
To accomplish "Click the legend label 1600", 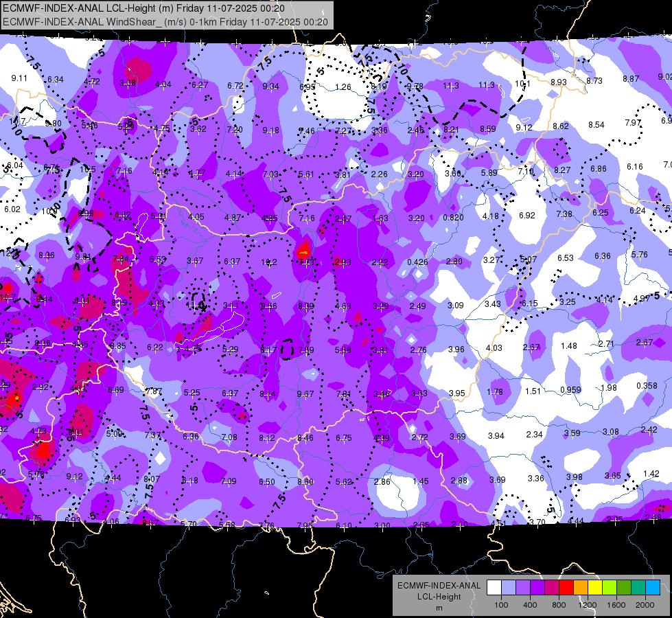I will click(x=616, y=605).
